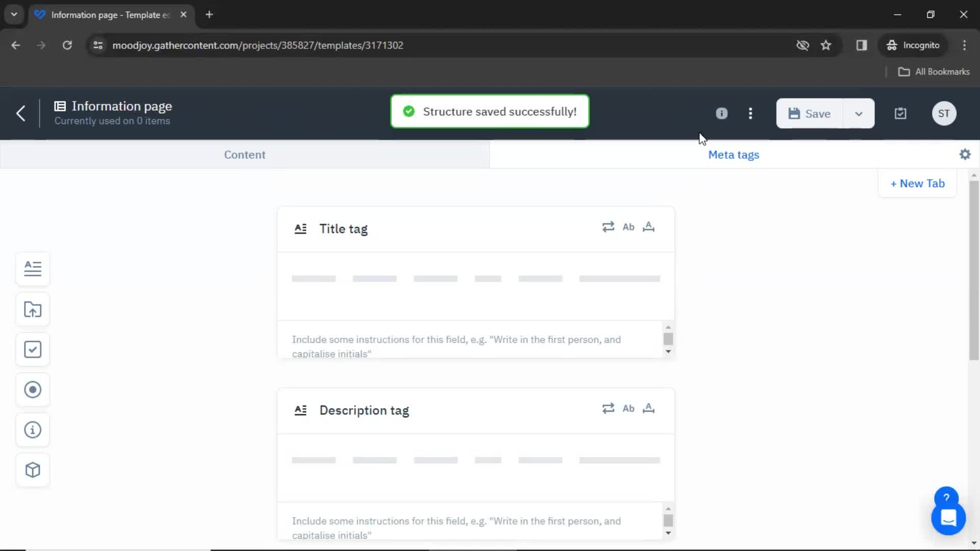
Task: Click the character limit icon on Title tag
Action: click(649, 227)
